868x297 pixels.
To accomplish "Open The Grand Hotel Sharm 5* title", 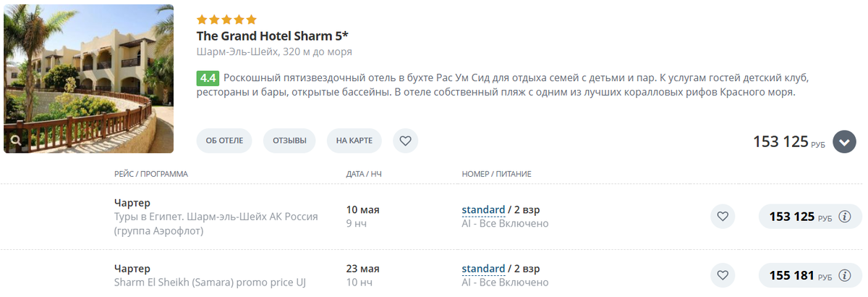I will (273, 35).
